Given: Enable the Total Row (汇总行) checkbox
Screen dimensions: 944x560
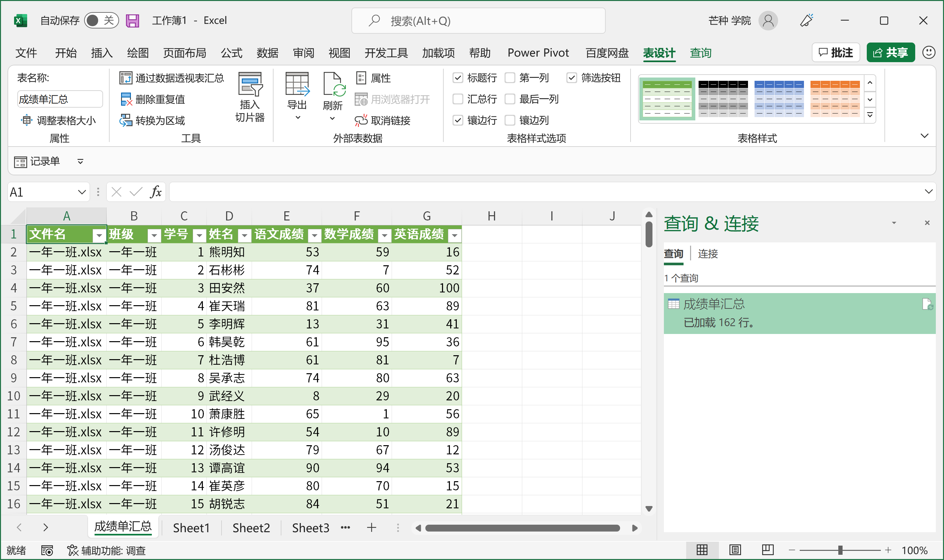Looking at the screenshot, I should tap(457, 99).
